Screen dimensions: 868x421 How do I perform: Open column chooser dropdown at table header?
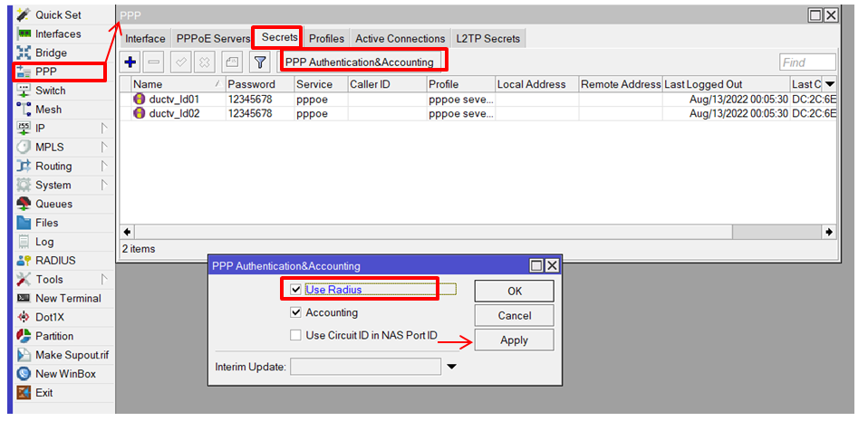(x=829, y=84)
